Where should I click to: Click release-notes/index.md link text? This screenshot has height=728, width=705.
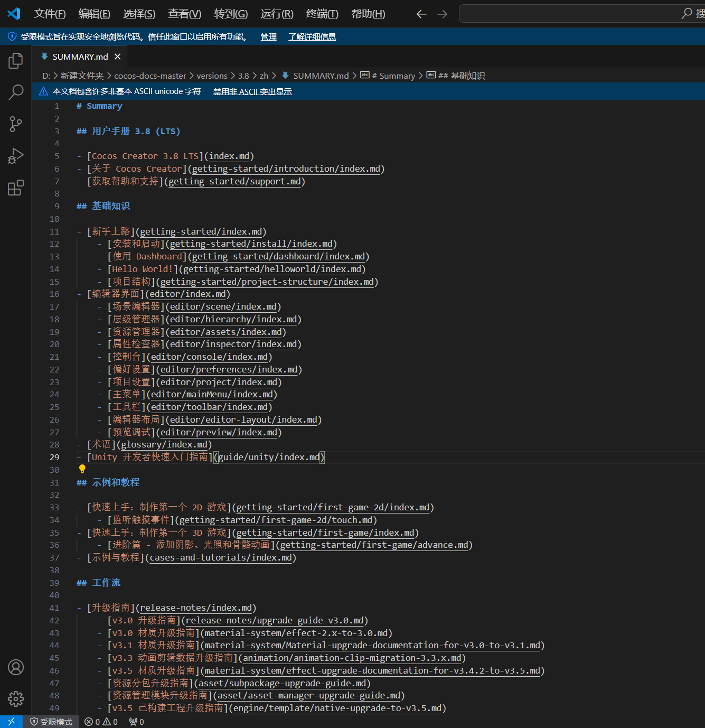(196, 608)
